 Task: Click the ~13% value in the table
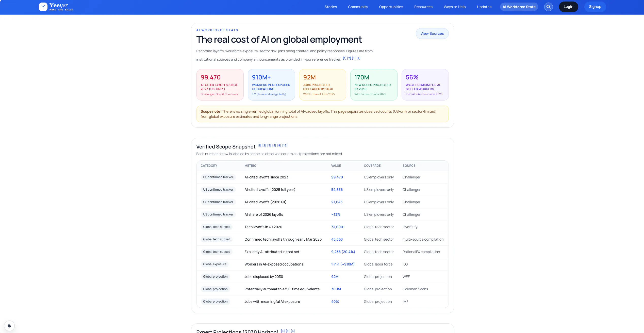pos(336,214)
